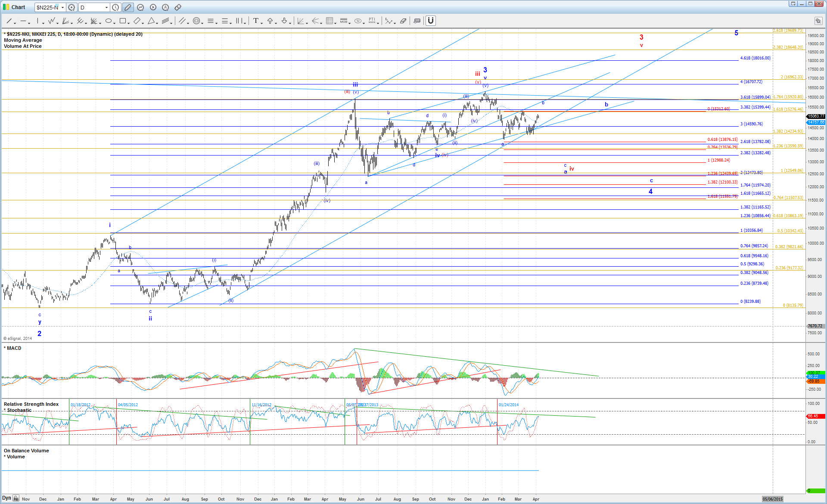Expand the PTI tool options arrow
Image resolution: width=827 pixels, height=504 pixels.
(x=378, y=23)
